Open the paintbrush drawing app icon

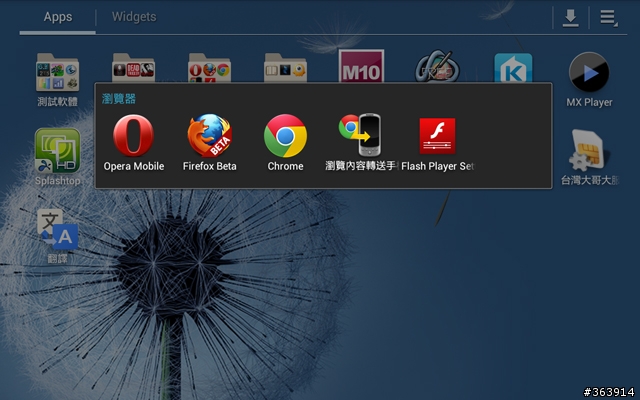[437, 67]
